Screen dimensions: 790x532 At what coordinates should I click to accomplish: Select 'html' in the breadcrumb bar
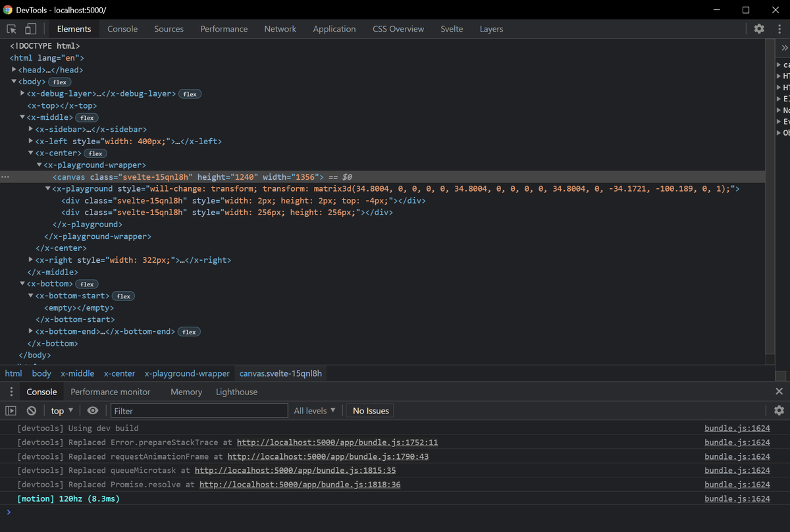coord(13,373)
